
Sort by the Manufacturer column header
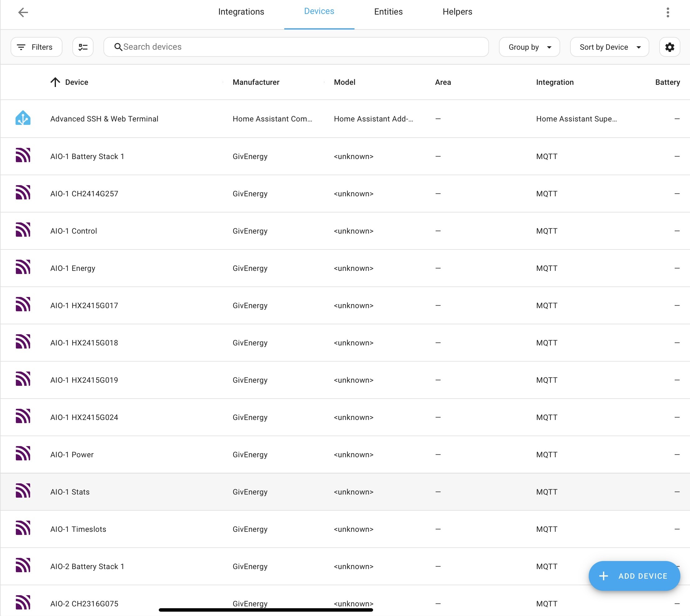pos(256,82)
